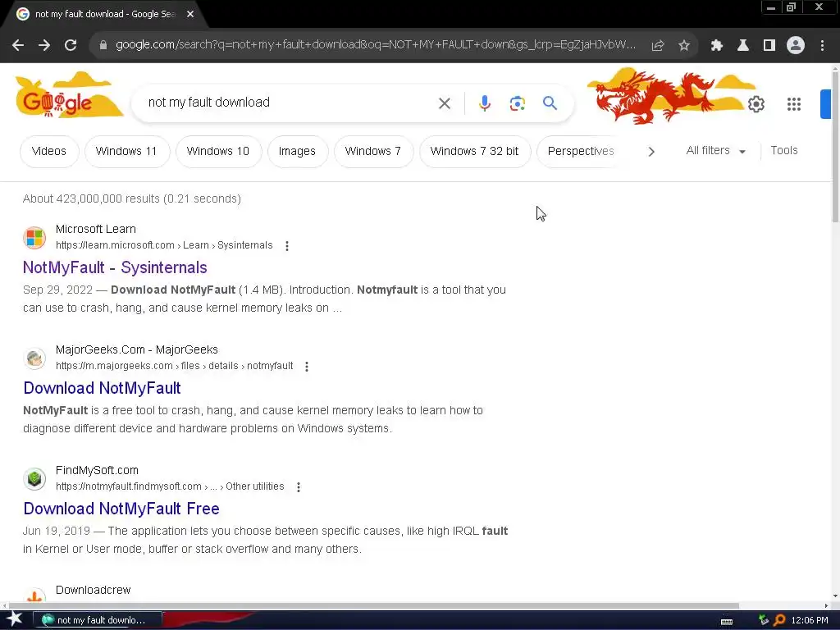This screenshot has height=630, width=840.
Task: Expand the All filters dropdown
Action: [x=715, y=151]
